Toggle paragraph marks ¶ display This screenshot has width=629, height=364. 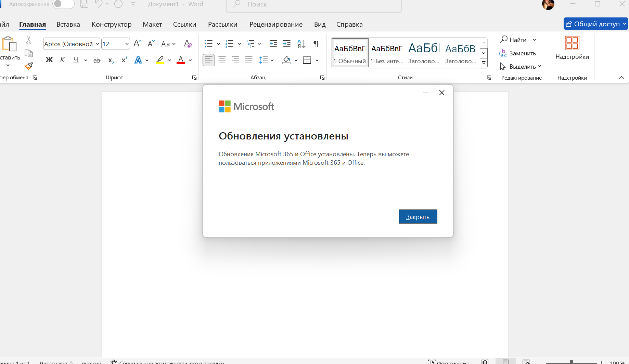click(316, 43)
